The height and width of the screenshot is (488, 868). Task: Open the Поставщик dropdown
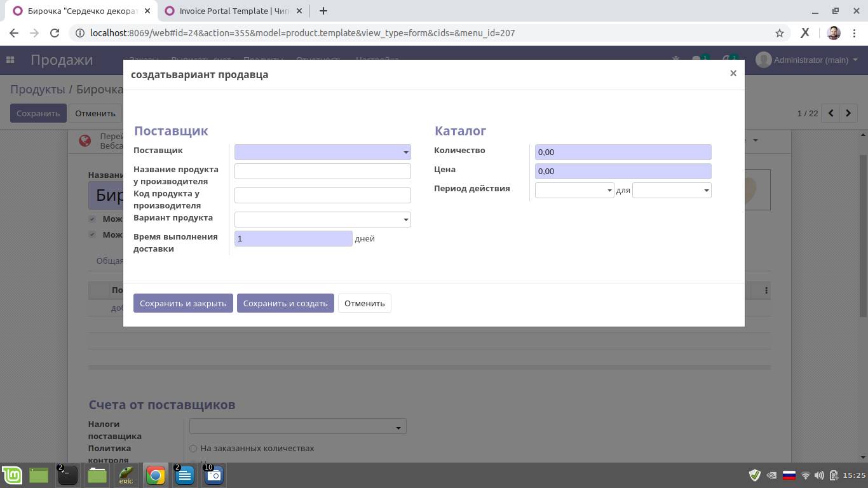[322, 152]
